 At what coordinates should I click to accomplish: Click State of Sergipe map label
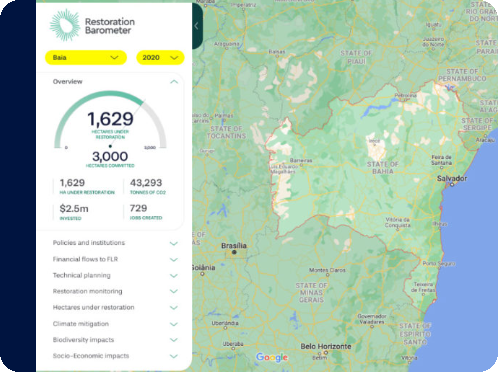[477, 124]
